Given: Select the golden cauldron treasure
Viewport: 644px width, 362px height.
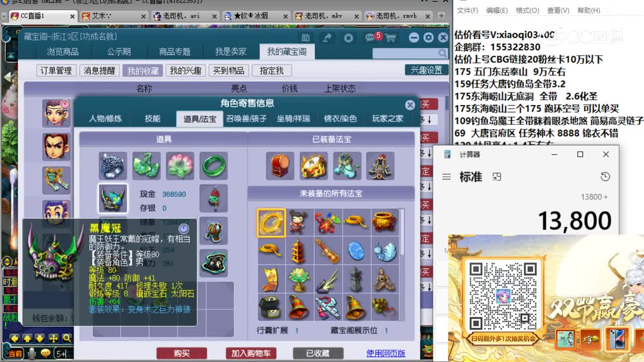Looking at the screenshot, I should (x=384, y=223).
